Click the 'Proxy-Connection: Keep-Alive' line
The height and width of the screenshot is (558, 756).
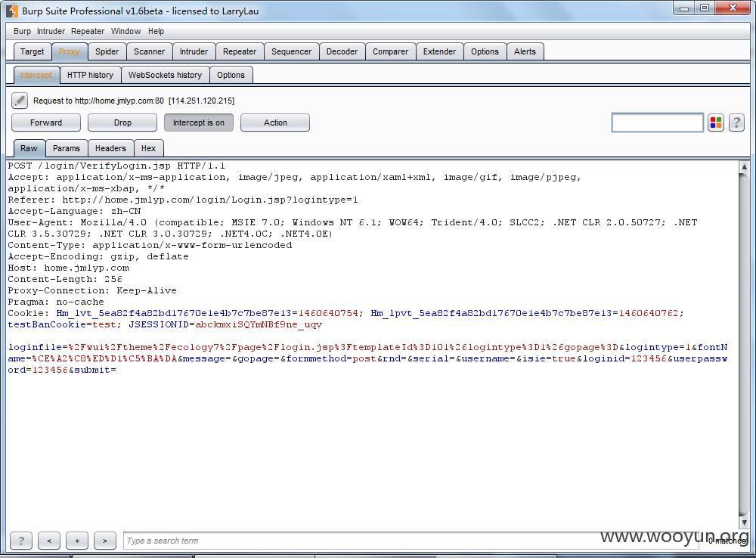[x=92, y=291]
